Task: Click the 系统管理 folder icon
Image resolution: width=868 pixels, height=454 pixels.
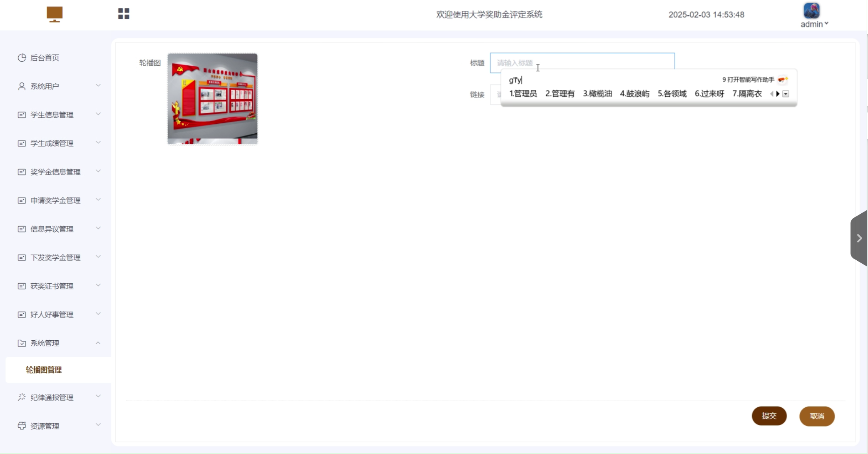Action: coord(22,343)
